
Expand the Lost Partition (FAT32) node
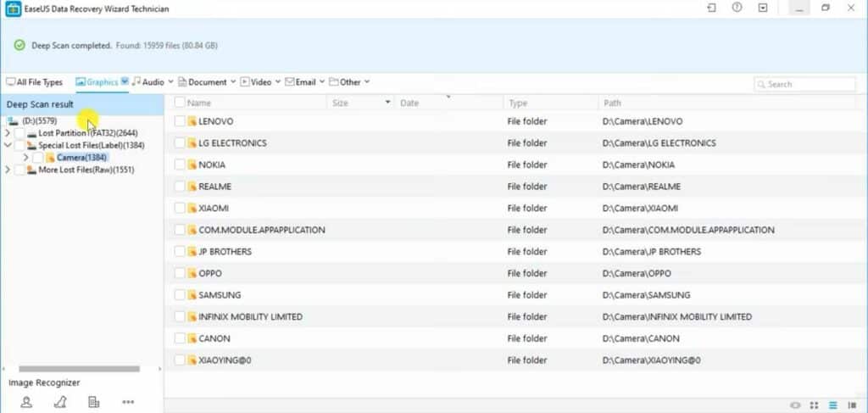pos(7,133)
